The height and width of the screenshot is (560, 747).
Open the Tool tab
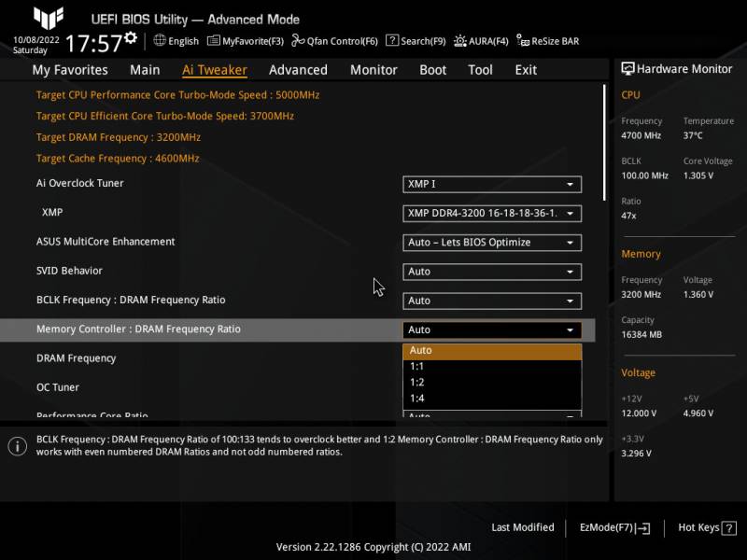[480, 70]
